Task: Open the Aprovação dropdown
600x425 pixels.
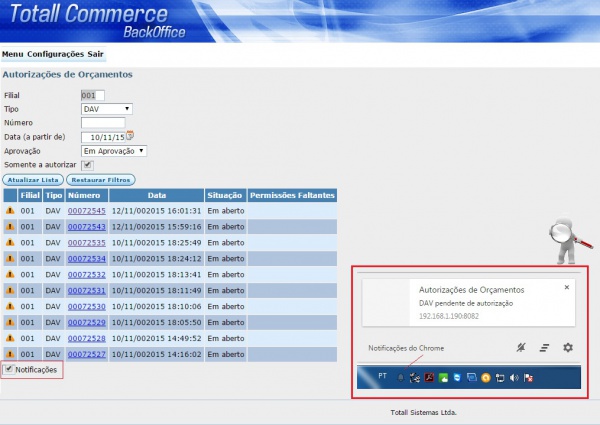Action: 113,150
